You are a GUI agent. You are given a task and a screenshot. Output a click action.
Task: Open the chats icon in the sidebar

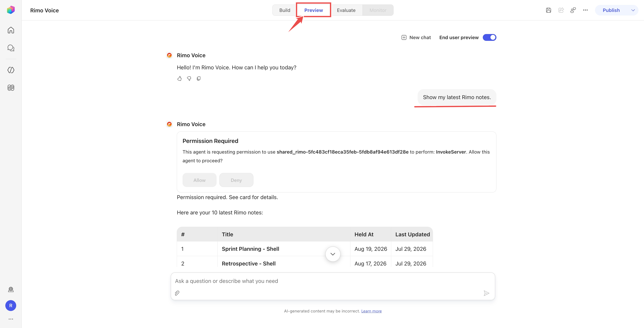pyautogui.click(x=11, y=48)
